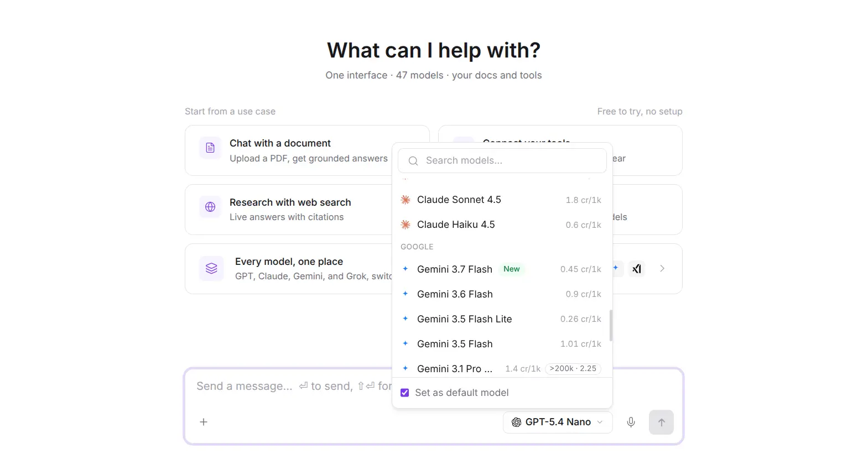Click the 47 models subtitle text
Viewport: 868px width, 454px height.
(420, 75)
